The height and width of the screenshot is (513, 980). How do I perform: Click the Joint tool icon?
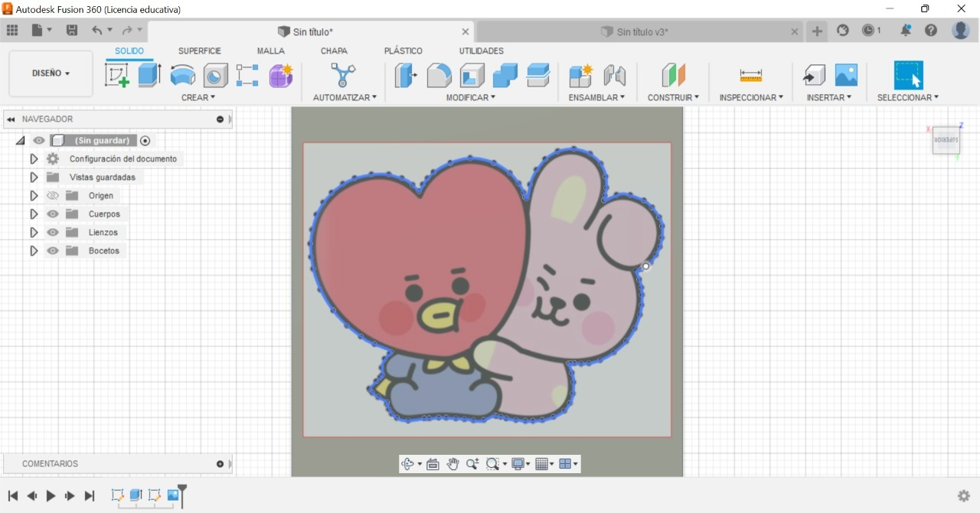[x=614, y=75]
